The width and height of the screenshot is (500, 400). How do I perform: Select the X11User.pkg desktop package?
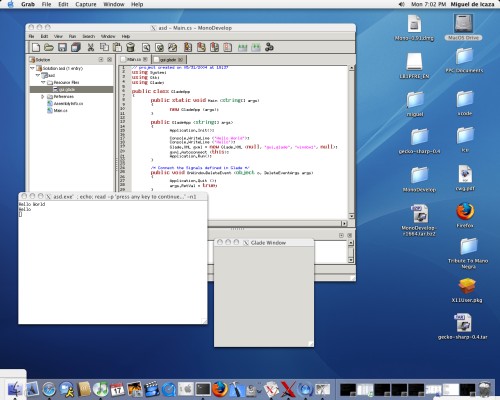(x=467, y=290)
